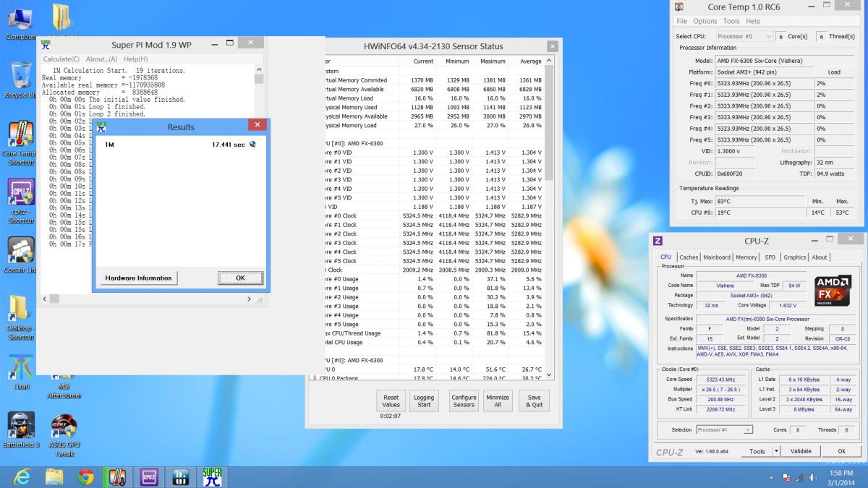Select the ASUS GPU Tweak desktop icon
868x488 pixels.
pos(64,435)
